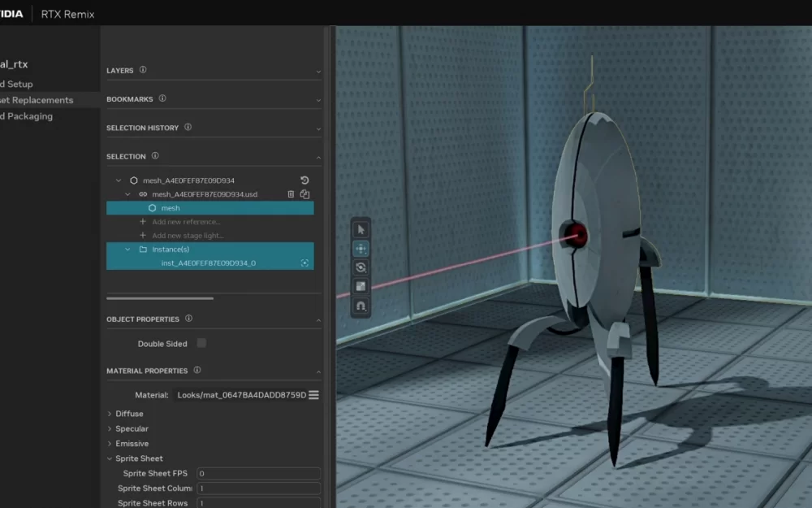Screen dimensions: 812x508
Task: Reset mesh_A4E0FEF87E09D934 with the restore history icon
Action: click(304, 180)
